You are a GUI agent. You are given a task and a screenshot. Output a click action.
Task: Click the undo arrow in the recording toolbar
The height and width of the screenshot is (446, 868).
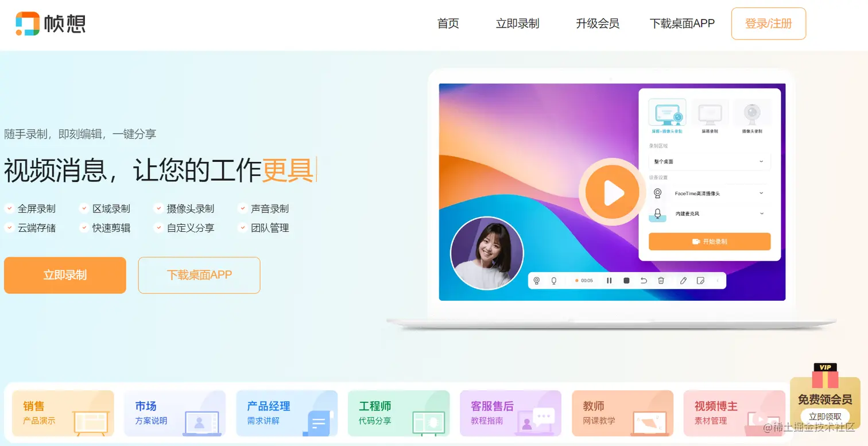pyautogui.click(x=644, y=281)
